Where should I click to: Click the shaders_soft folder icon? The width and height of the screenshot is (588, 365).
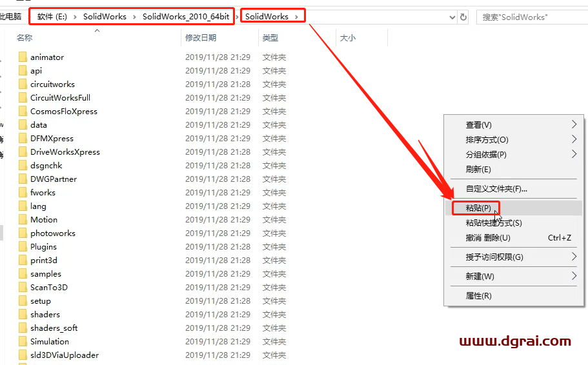coord(23,328)
